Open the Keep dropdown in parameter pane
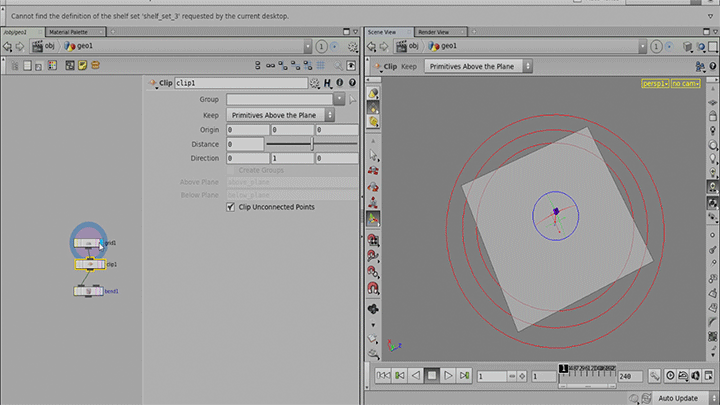Viewport: 720px width, 405px height. point(280,115)
